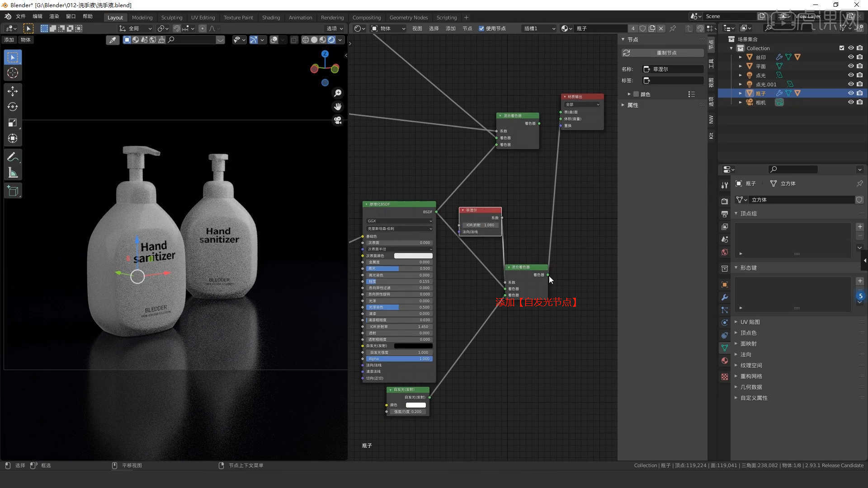Select the Measure tool icon
The width and height of the screenshot is (868, 488).
[x=13, y=173]
